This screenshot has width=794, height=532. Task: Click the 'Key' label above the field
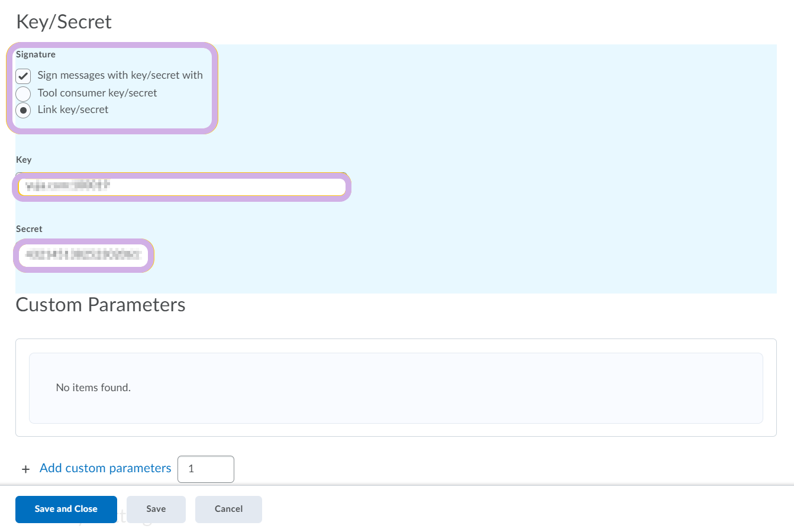pos(24,160)
